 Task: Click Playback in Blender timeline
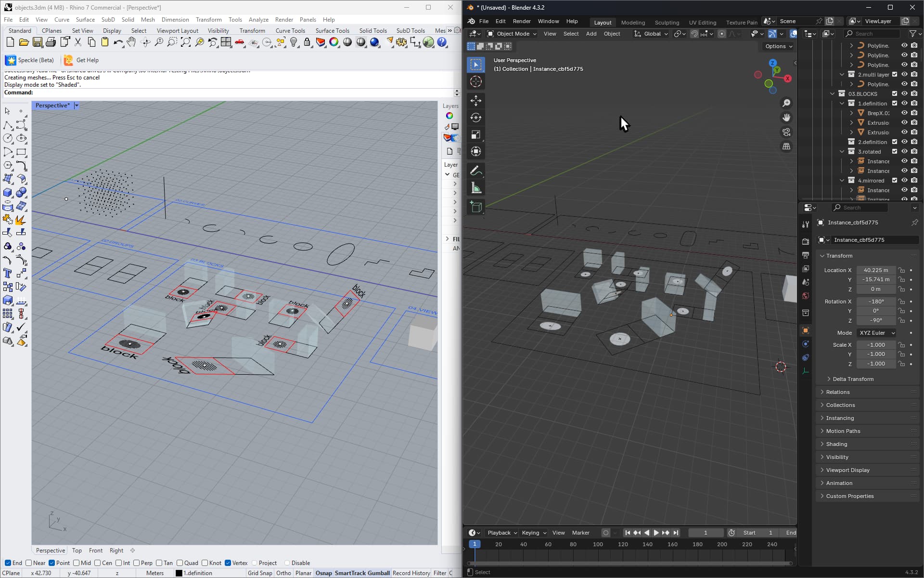point(502,533)
